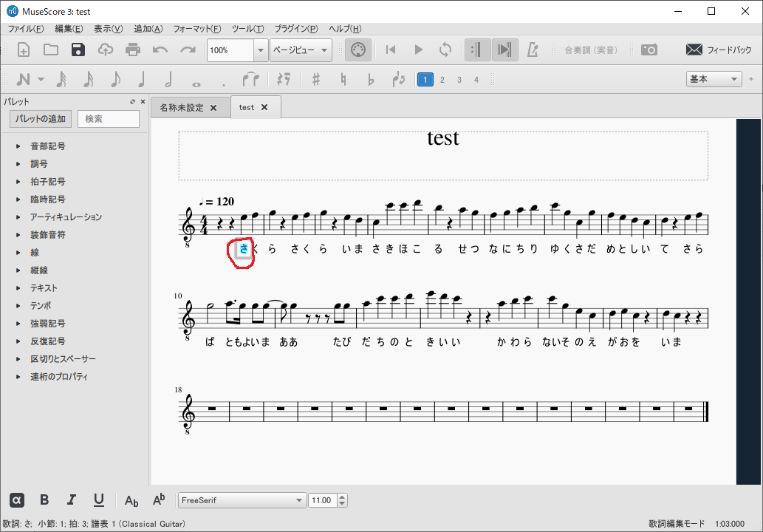Select the half note duration
763x532 pixels.
[168, 79]
